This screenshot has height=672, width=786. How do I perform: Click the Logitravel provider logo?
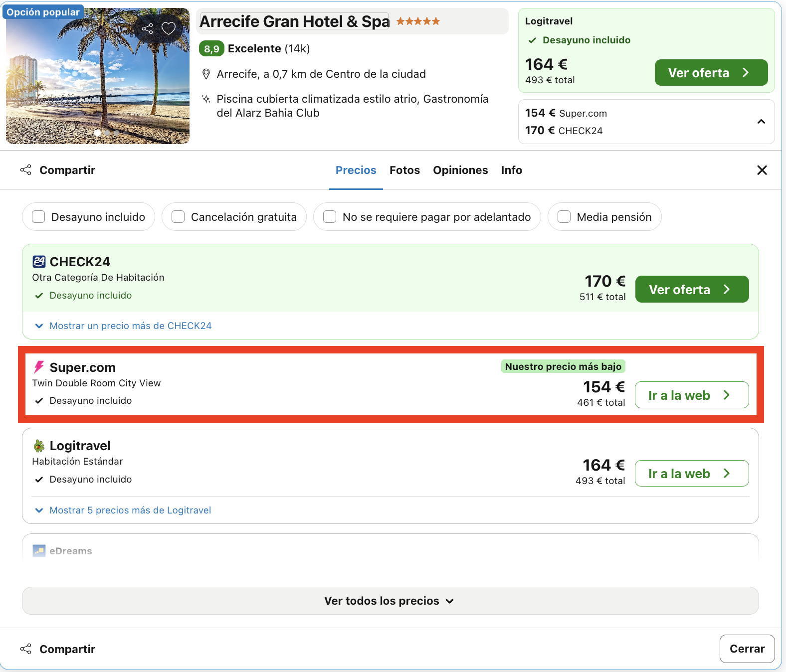tap(39, 446)
